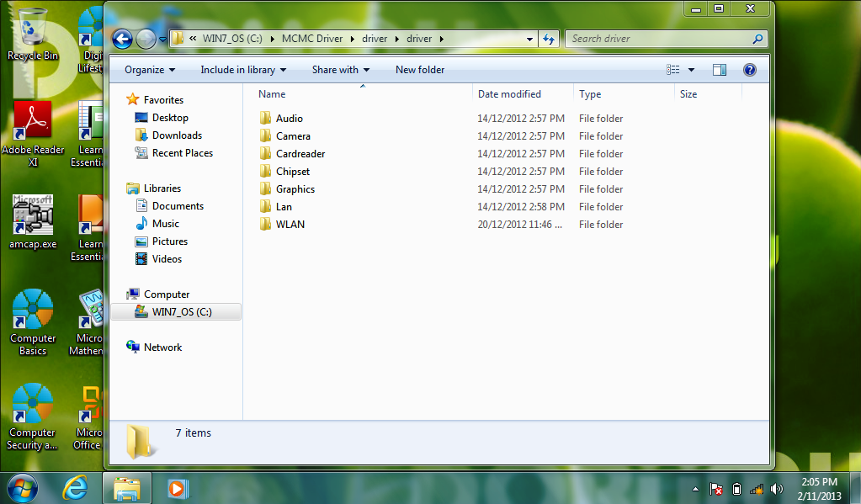This screenshot has width=861, height=504.
Task: Open the change-view dropdown arrow
Action: coord(692,70)
